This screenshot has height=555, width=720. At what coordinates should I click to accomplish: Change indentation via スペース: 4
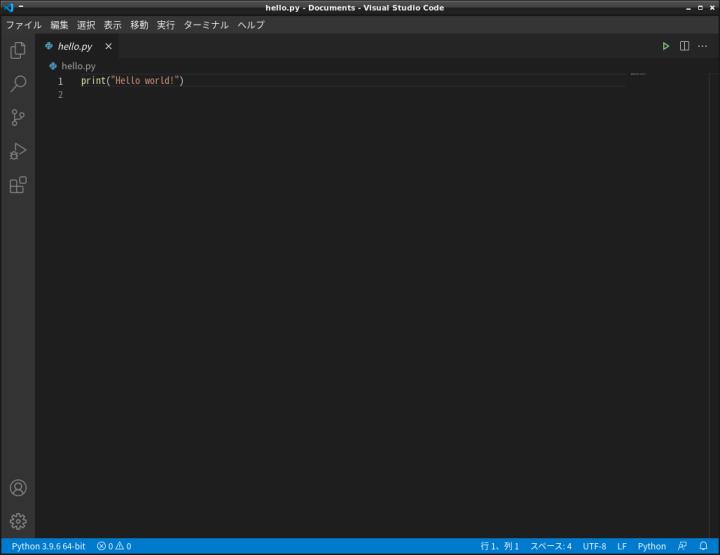coord(551,546)
